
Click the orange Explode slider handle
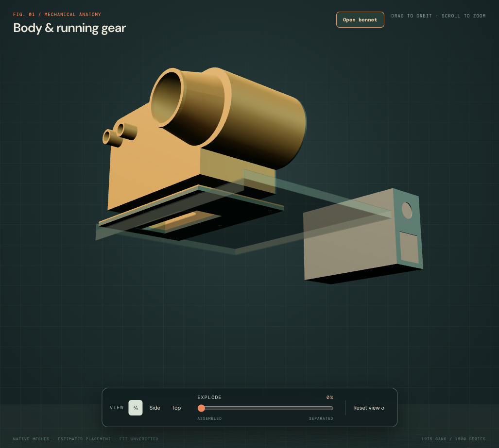201,408
